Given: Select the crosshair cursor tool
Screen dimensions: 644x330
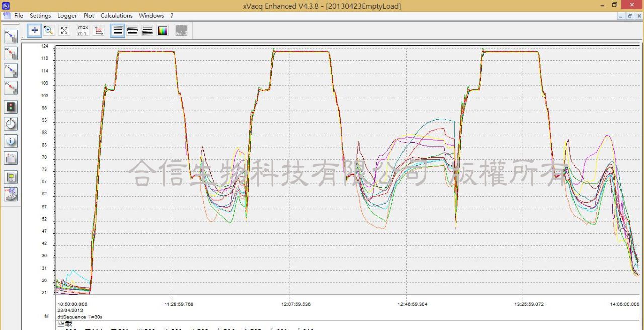Looking at the screenshot, I should tap(35, 30).
